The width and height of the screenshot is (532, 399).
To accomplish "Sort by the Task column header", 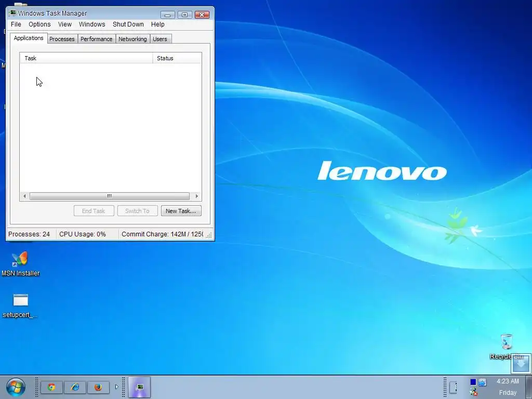I will click(x=87, y=58).
